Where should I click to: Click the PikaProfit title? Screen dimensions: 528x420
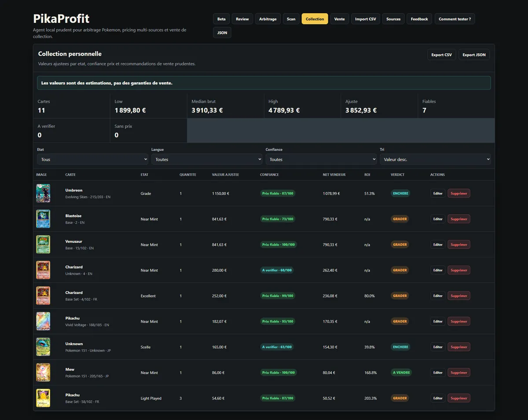point(61,18)
